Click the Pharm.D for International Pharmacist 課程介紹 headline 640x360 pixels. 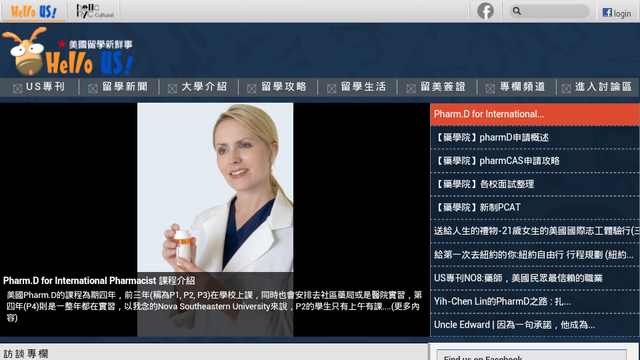99,281
